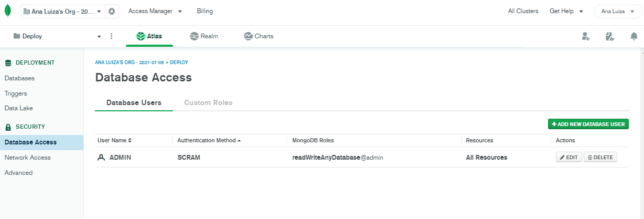This screenshot has height=219, width=644.
Task: Click the invite user icon
Action: 585,36
